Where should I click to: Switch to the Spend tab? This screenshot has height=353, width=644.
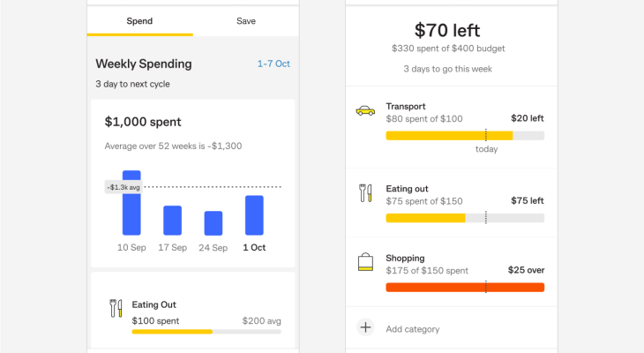click(x=139, y=20)
